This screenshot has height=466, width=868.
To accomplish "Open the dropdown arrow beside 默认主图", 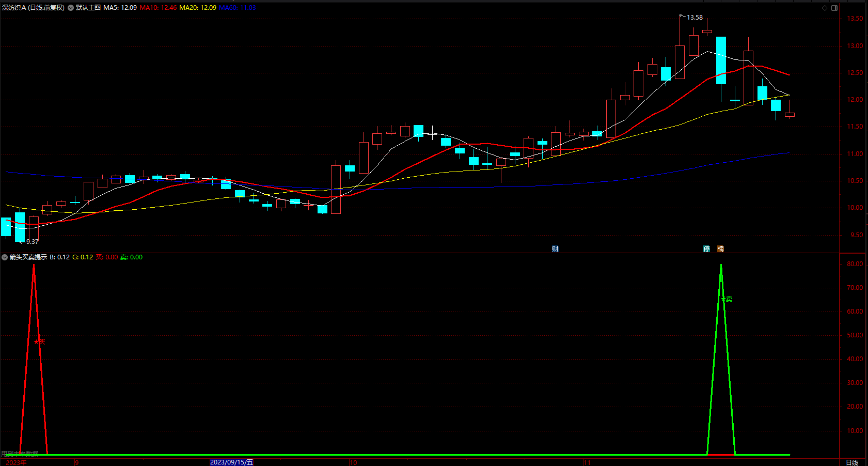I will click(x=71, y=8).
